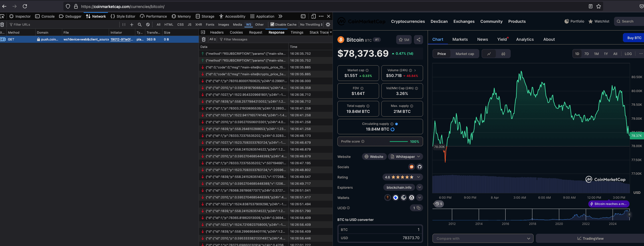Click the historical range selector under chart
Screen dimensions: 644x246
(x=531, y=214)
